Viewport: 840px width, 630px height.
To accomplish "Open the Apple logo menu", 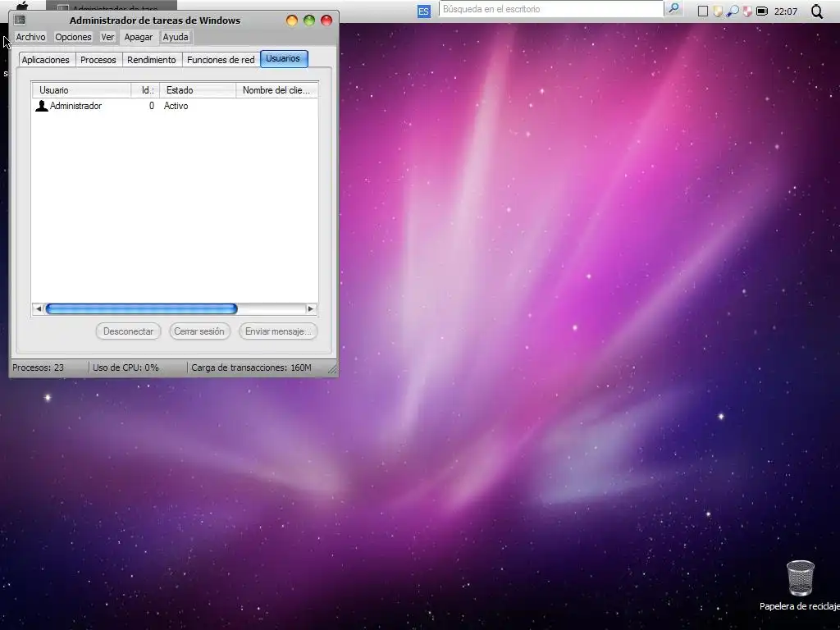I will coord(21,6).
